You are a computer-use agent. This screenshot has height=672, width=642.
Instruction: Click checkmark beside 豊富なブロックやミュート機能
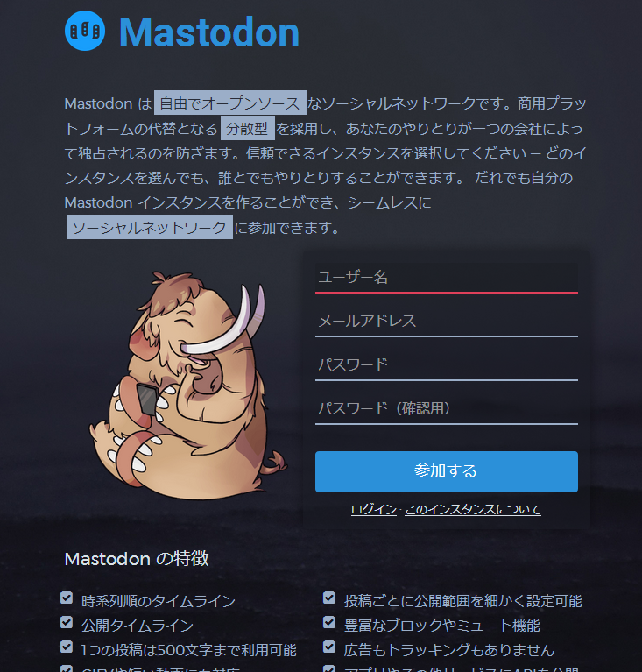point(329,622)
